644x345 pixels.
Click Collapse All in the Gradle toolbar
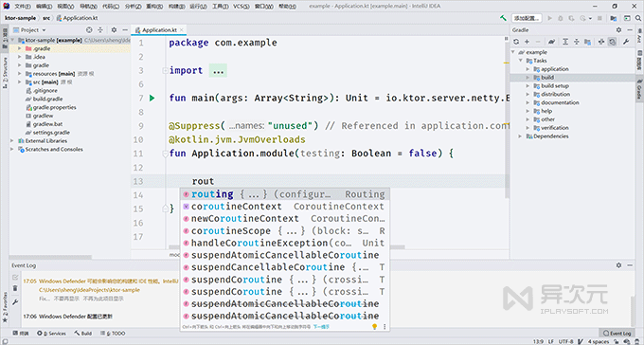[x=576, y=42]
